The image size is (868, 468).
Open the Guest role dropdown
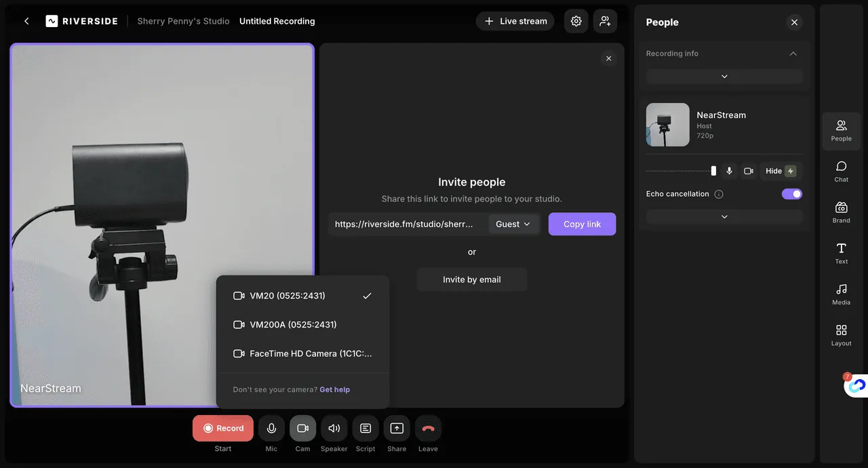pos(513,224)
